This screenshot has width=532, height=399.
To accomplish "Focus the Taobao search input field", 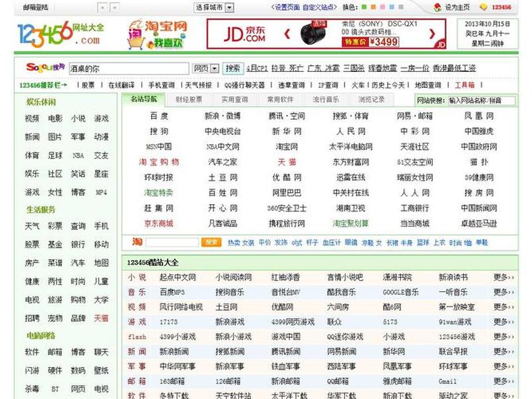I will pyautogui.click(x=172, y=242).
